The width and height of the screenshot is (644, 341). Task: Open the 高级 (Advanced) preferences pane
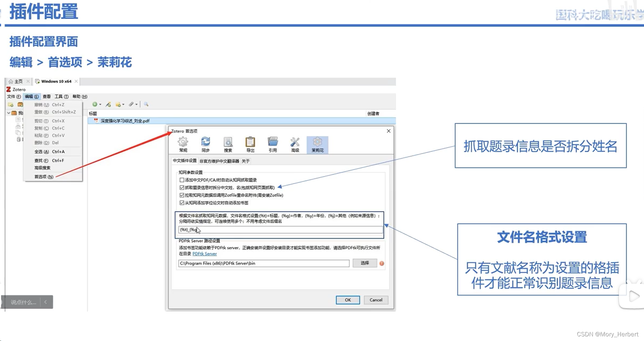click(295, 145)
